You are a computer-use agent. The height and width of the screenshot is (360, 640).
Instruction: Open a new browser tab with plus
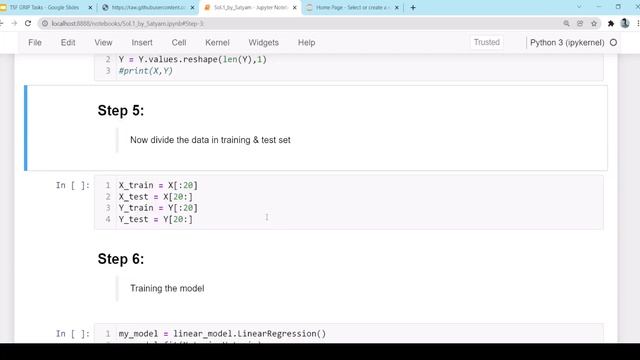(x=413, y=7)
